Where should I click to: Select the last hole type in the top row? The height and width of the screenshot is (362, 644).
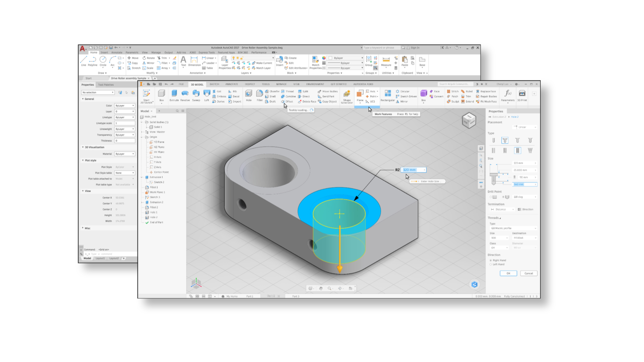click(x=530, y=140)
